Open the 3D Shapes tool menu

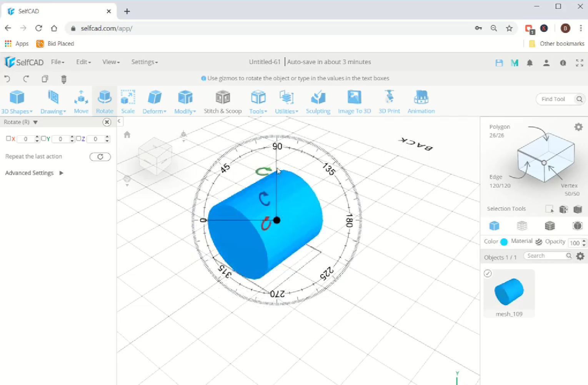click(17, 102)
